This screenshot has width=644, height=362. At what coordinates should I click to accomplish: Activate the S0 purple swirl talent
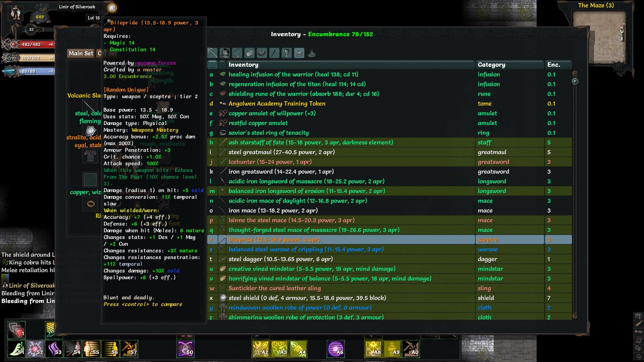coord(185,349)
